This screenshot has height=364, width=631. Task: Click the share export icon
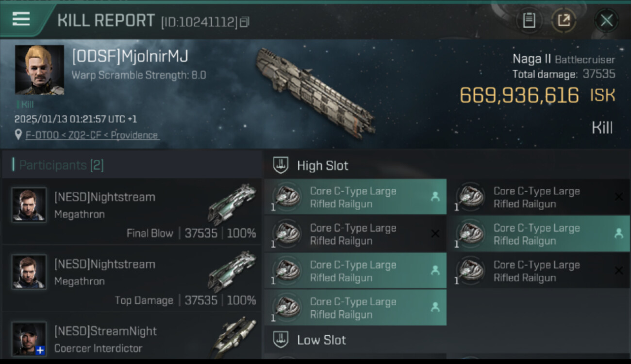[x=564, y=20]
